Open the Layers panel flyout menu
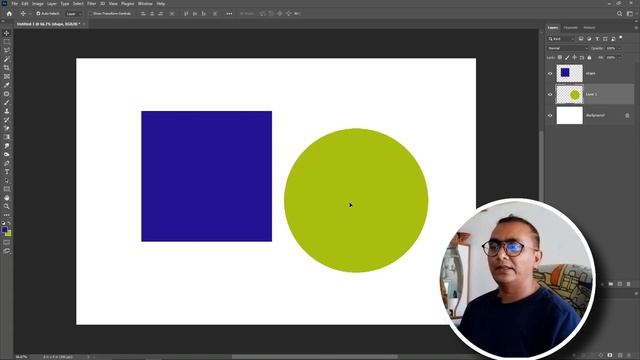Viewport: 640px width, 360px height. (x=636, y=28)
